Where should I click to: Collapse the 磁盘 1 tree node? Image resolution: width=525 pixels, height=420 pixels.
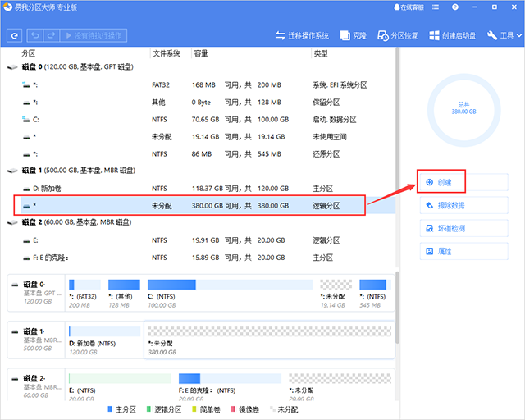11,171
